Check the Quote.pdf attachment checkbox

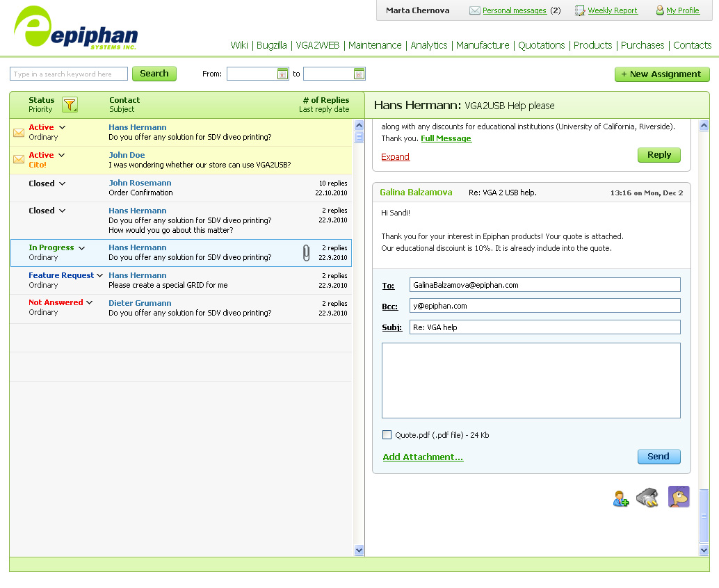(387, 435)
